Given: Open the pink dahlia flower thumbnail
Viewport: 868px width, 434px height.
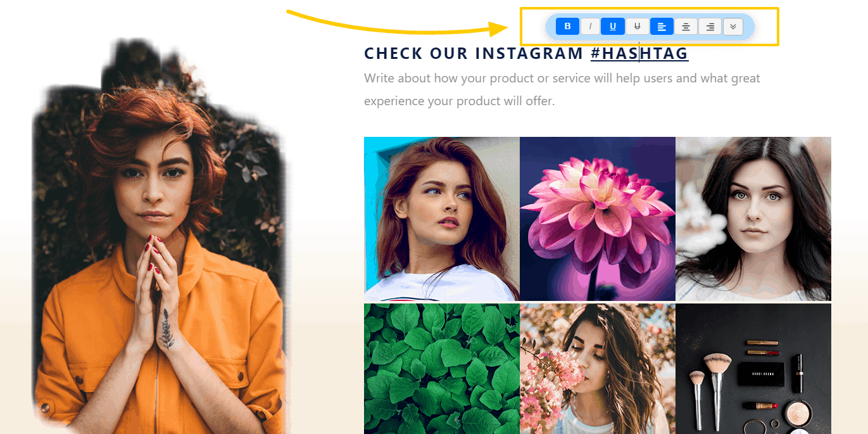Looking at the screenshot, I should point(598,219).
